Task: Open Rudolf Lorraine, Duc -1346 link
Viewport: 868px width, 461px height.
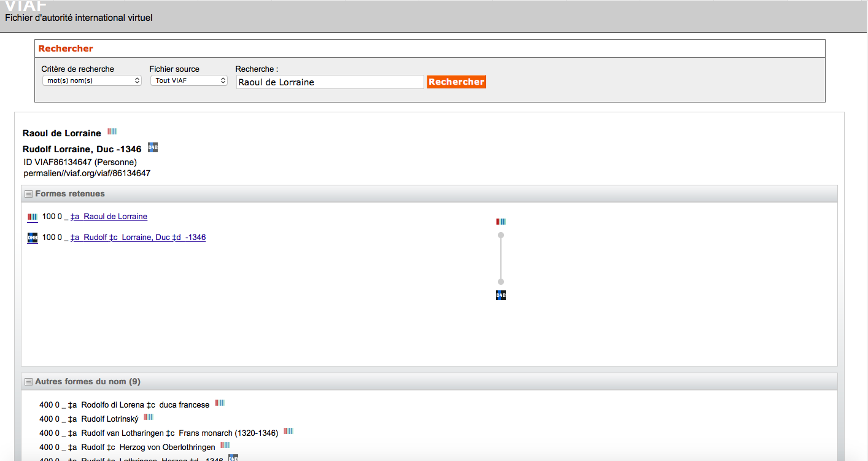Action: click(138, 238)
